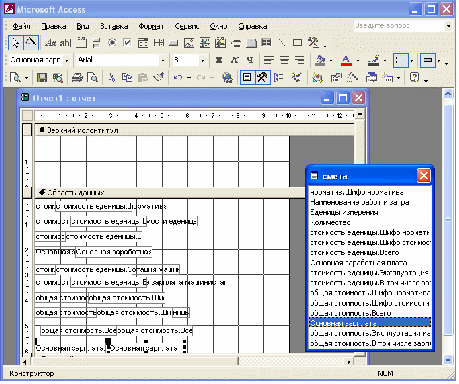The width and height of the screenshot is (459, 384).
Task: Toggle the Toolbox button
Action: (262, 77)
